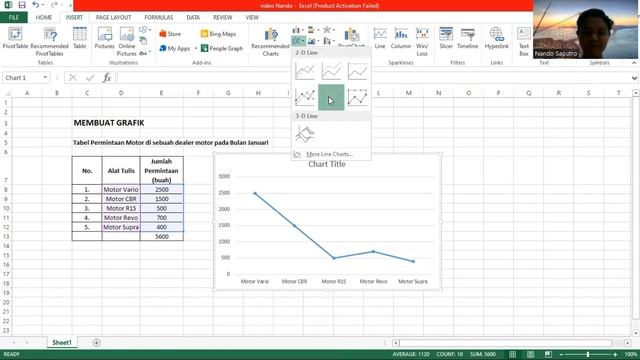The width and height of the screenshot is (640, 360).
Task: Click the zoom in plus button
Action: coord(615,354)
